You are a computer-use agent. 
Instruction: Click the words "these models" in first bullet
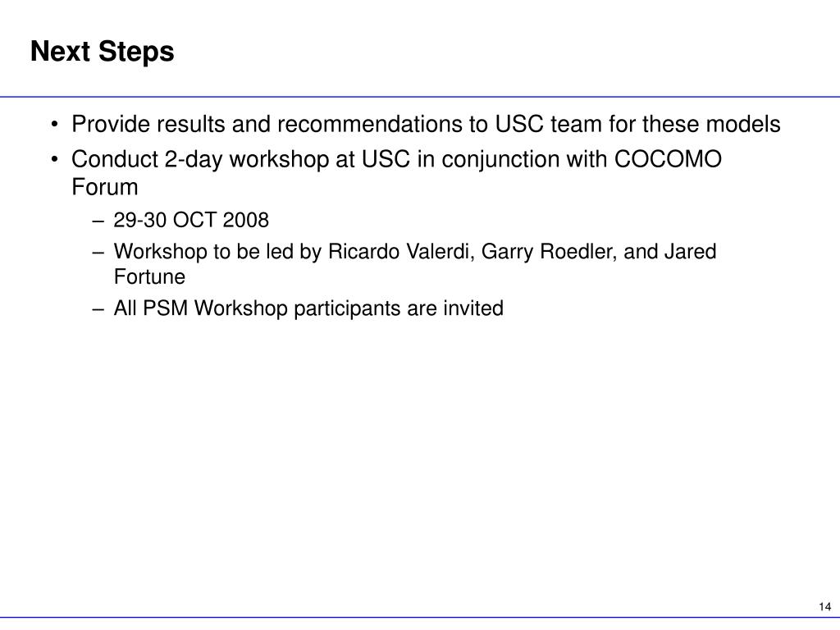[711, 125]
